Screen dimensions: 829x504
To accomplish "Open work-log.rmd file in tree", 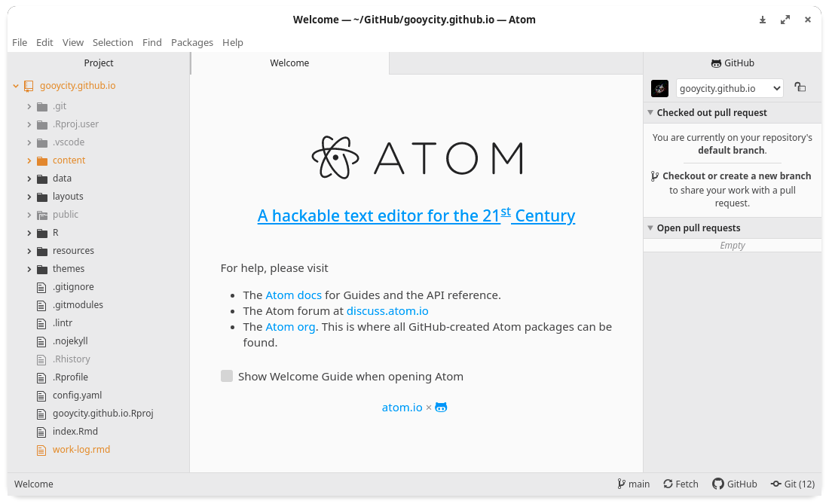I will [x=81, y=450].
